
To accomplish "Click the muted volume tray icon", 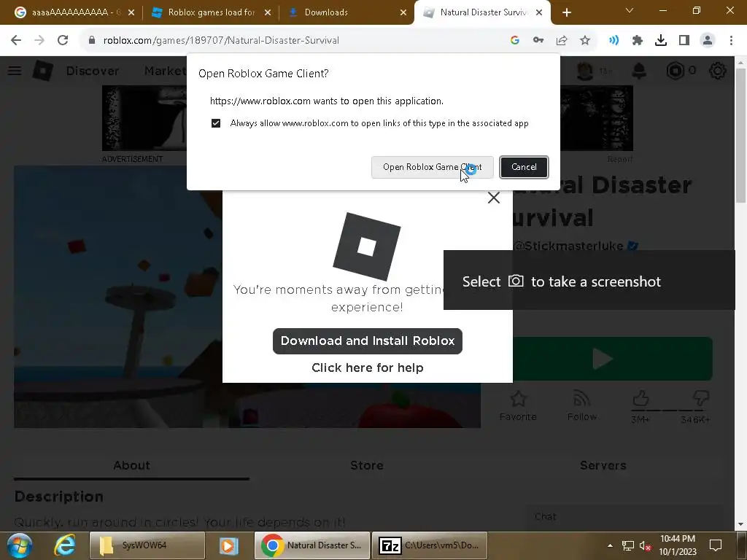I will tap(646, 545).
